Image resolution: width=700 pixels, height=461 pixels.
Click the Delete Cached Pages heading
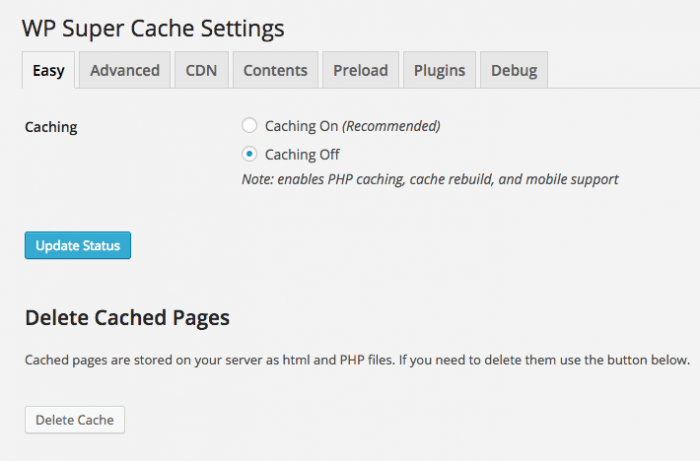coord(127,318)
